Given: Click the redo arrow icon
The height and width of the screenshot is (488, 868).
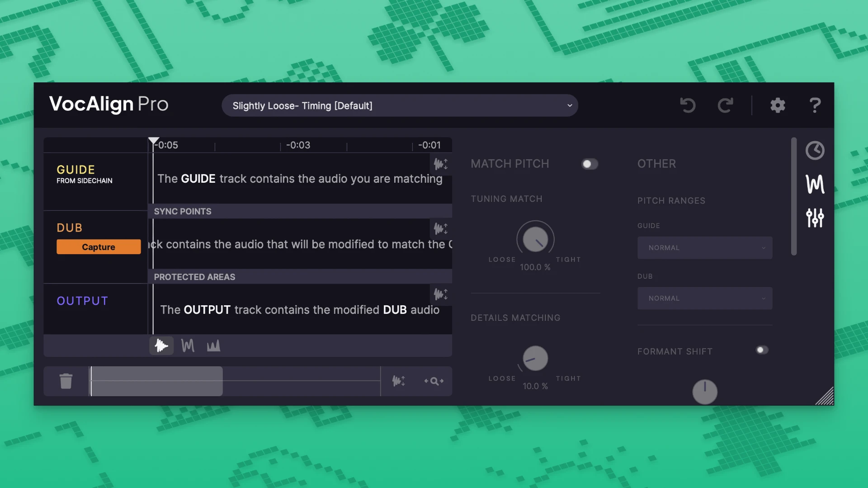Looking at the screenshot, I should click(x=725, y=105).
